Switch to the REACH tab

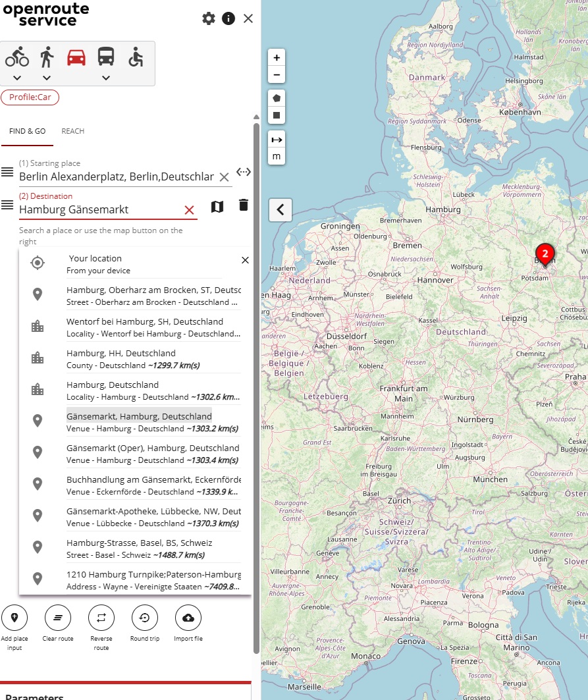click(72, 131)
